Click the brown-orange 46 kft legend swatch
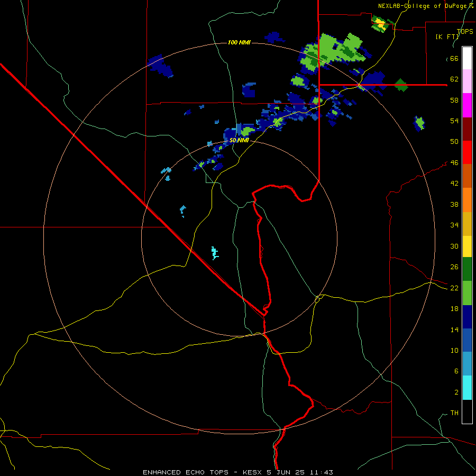This screenshot has width=476, height=476. (x=467, y=176)
